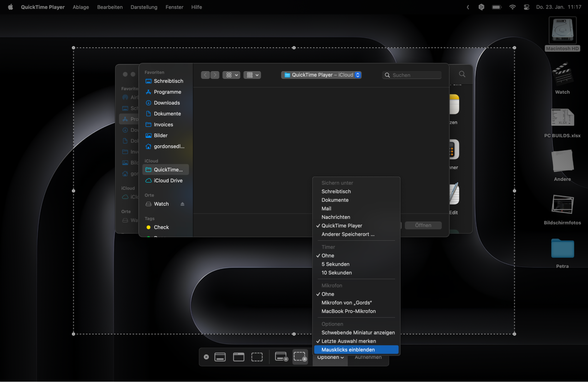Open Bearbeiten menu
Image resolution: width=588 pixels, height=382 pixels.
pos(110,7)
